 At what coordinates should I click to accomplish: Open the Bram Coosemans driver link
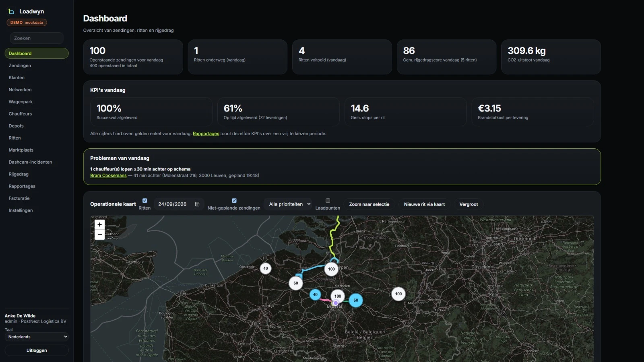(108, 176)
